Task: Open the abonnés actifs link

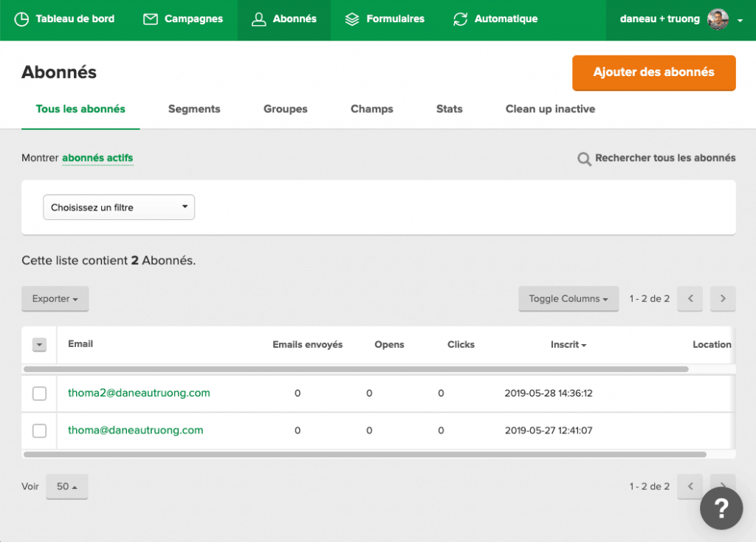Action: coord(97,158)
